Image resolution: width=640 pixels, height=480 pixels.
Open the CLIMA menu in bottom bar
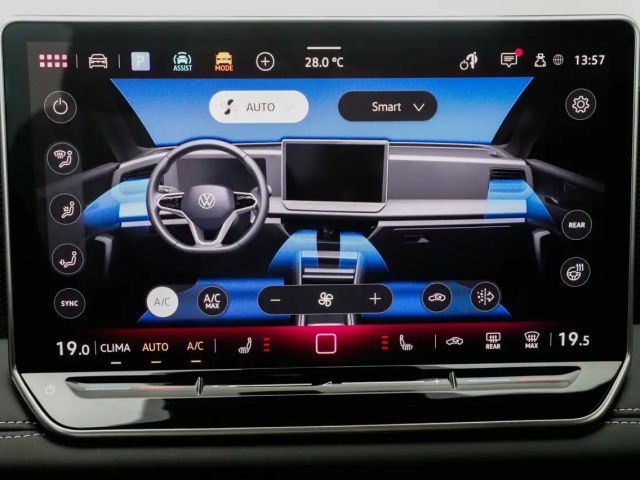[x=115, y=347]
